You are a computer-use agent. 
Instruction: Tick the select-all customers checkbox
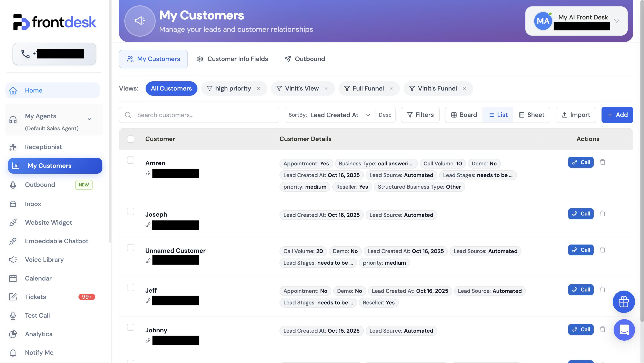click(x=131, y=139)
